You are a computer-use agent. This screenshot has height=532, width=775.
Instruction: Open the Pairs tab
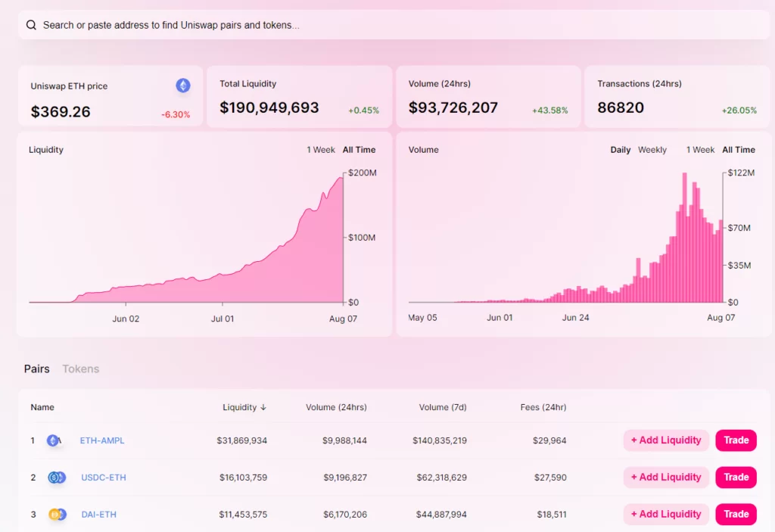(x=36, y=369)
